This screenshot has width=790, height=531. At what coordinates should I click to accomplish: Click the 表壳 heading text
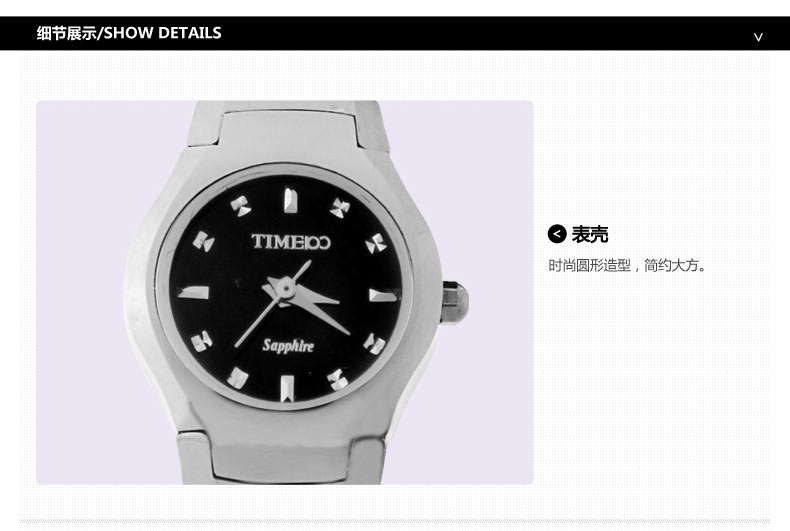pos(590,235)
